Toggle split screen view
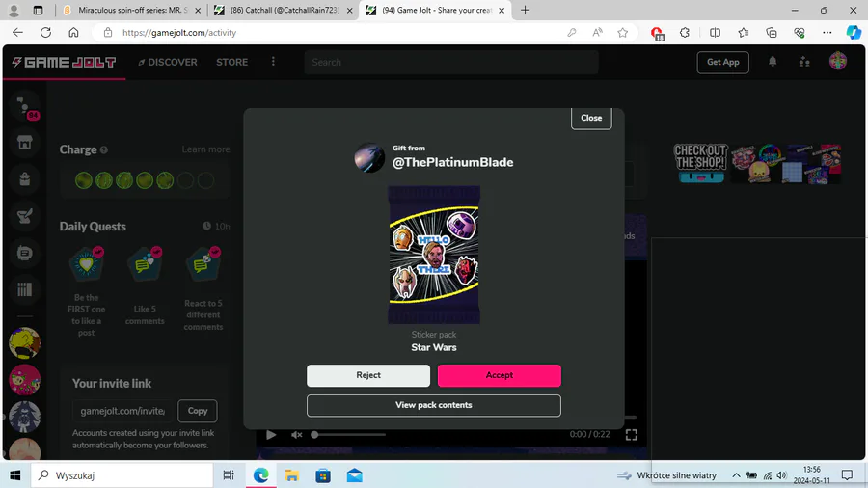This screenshot has height=488, width=868. 715,33
